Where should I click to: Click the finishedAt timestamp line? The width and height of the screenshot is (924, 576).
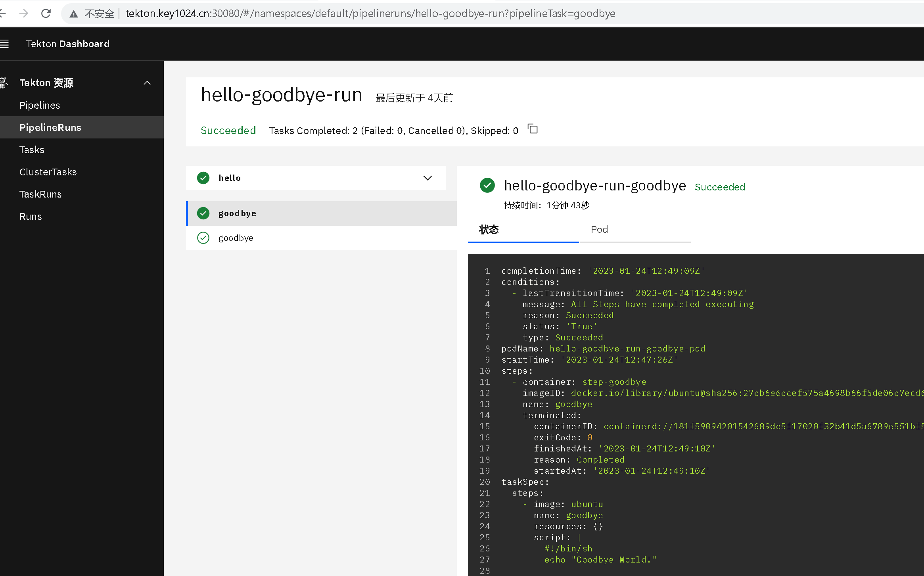pyautogui.click(x=625, y=449)
